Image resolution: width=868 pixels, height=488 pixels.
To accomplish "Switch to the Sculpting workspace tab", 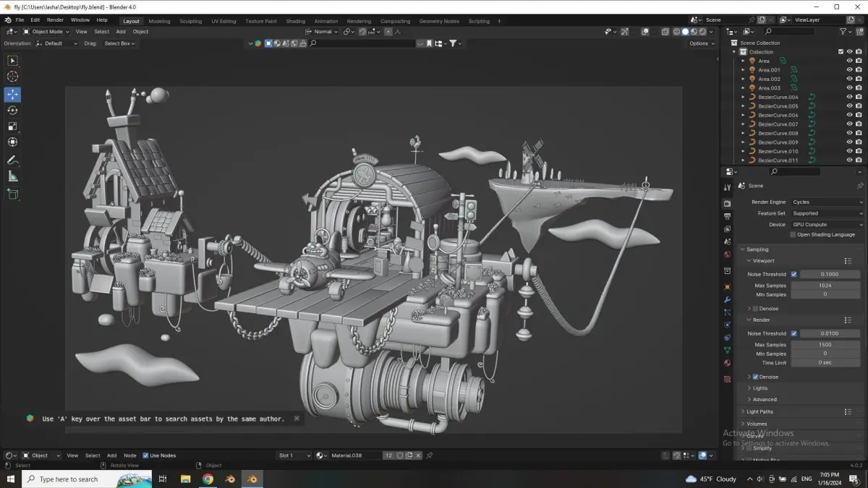I will coord(191,21).
